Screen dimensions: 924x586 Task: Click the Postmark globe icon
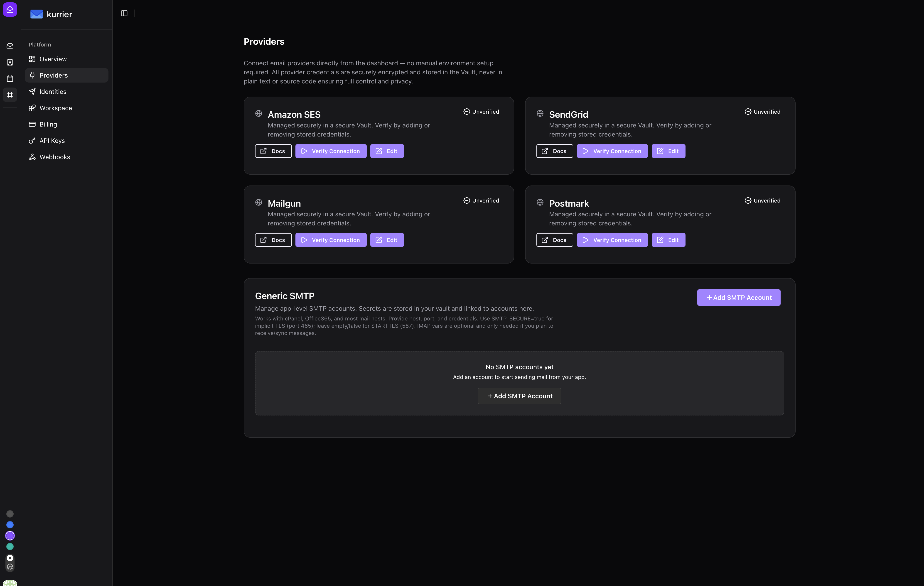pyautogui.click(x=540, y=202)
